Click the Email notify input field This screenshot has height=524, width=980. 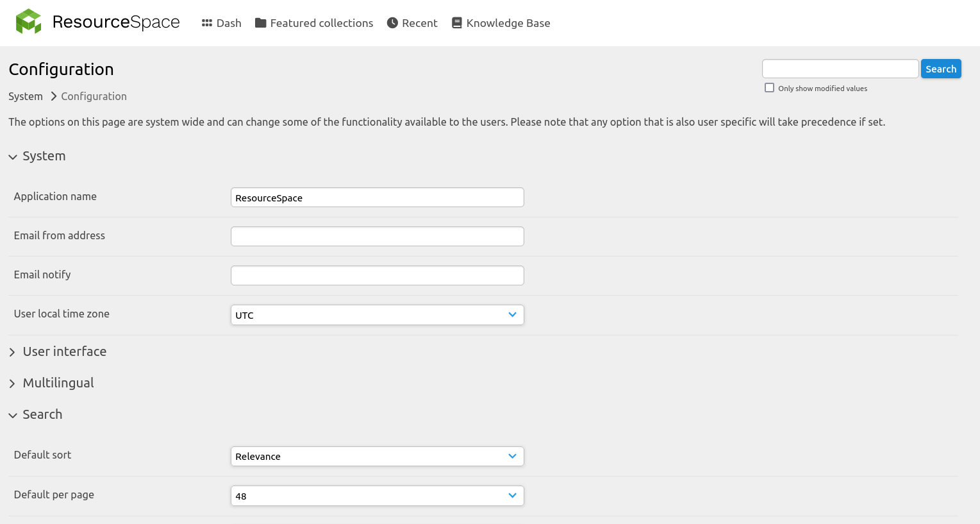[378, 275]
